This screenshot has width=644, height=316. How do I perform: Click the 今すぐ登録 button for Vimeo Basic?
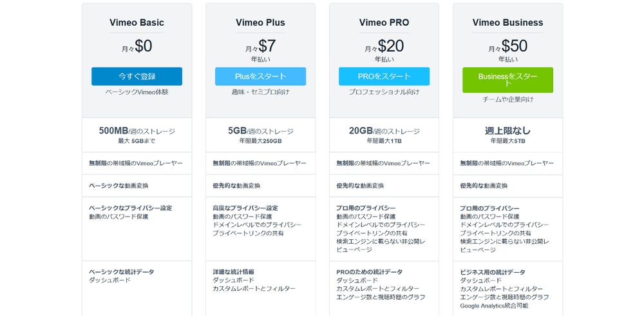[x=137, y=76]
